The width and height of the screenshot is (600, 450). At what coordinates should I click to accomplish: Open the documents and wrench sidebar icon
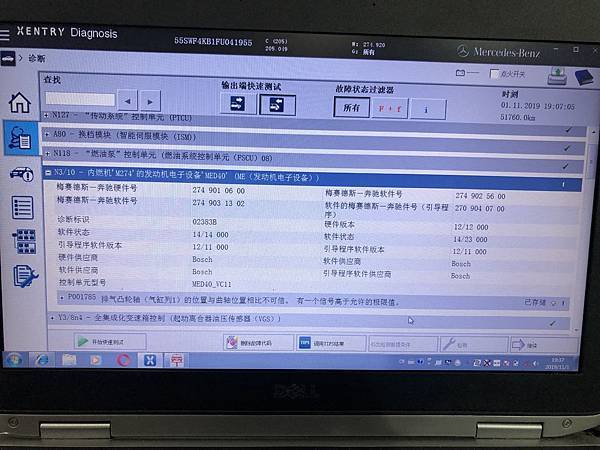[25, 276]
